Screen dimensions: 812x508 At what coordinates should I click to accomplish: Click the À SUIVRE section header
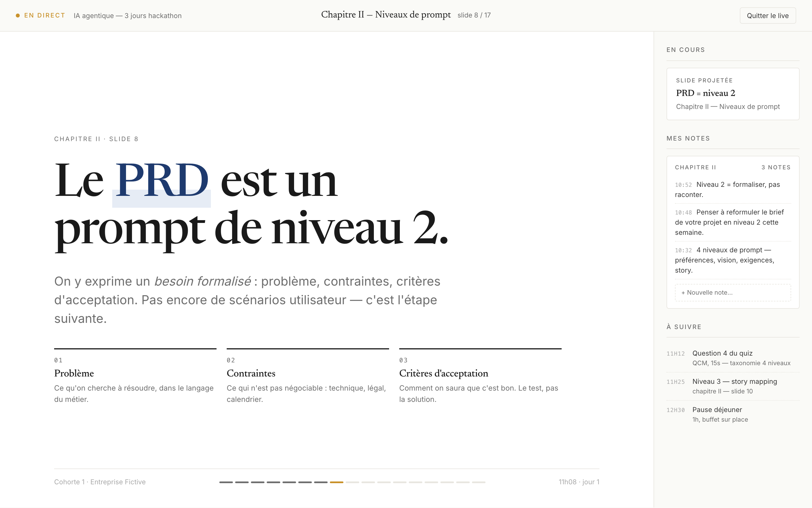pos(683,327)
